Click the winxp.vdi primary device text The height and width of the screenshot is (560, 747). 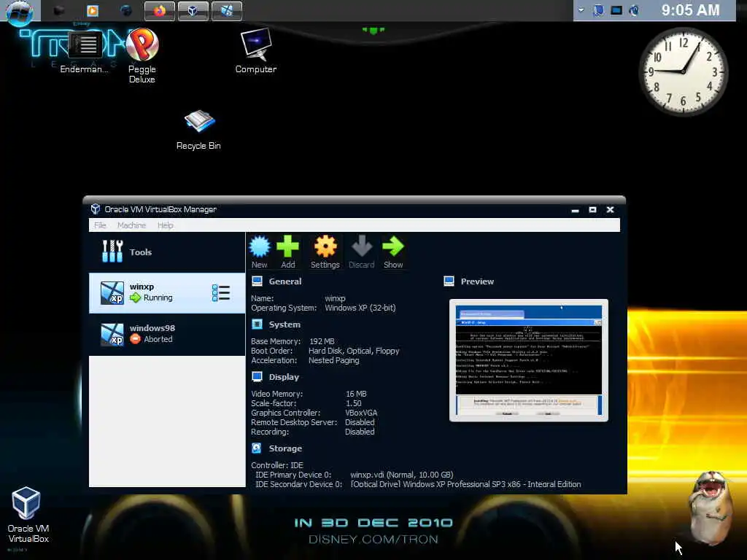tap(402, 475)
